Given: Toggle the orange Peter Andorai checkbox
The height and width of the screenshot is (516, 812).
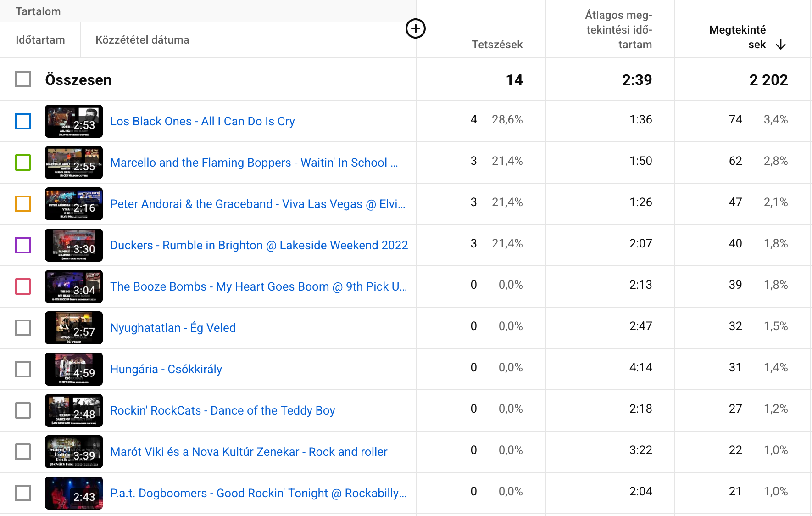Looking at the screenshot, I should 23,204.
